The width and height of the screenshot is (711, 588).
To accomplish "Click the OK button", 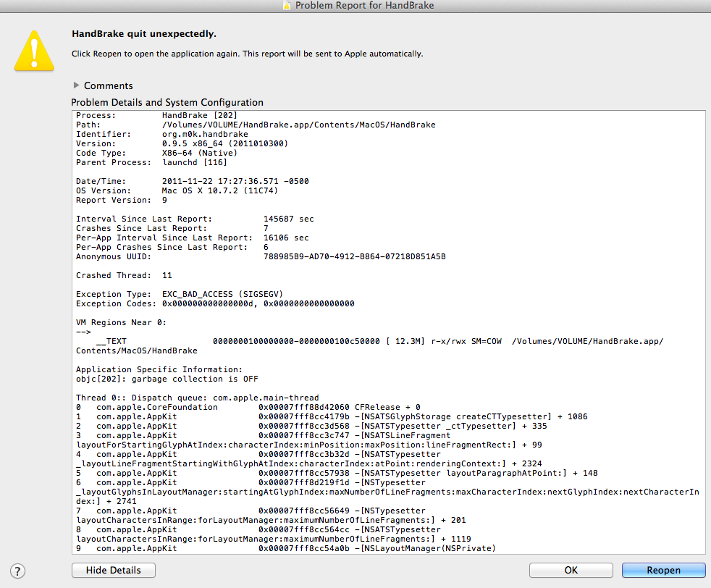I will tap(571, 570).
